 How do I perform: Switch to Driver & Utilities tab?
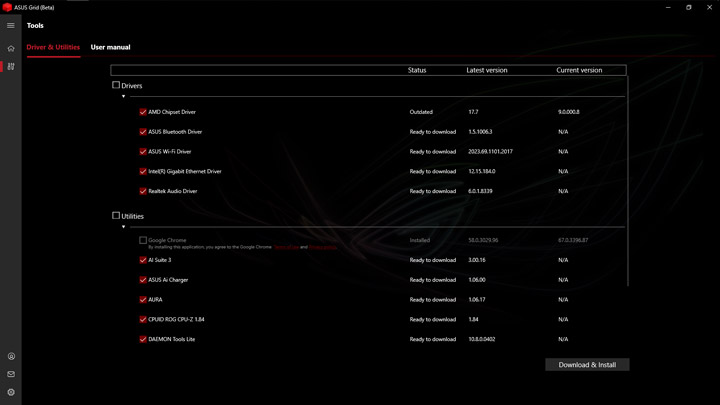(x=53, y=47)
